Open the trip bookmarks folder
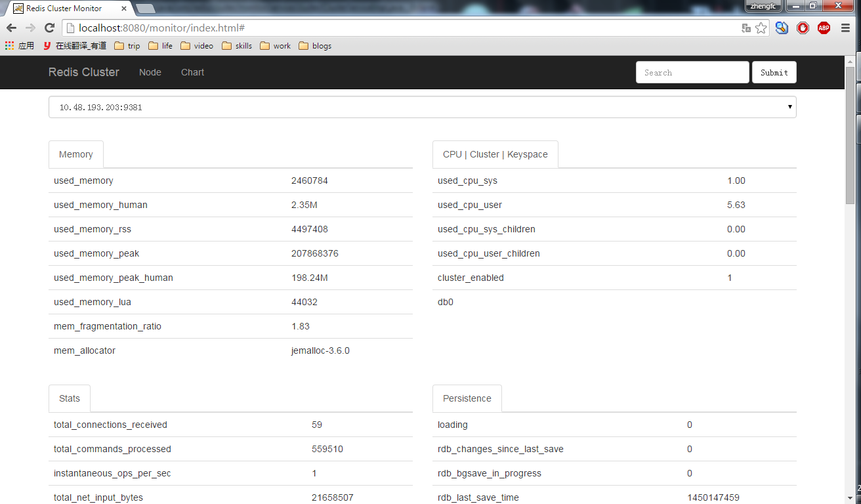This screenshot has width=861, height=504. pyautogui.click(x=127, y=46)
